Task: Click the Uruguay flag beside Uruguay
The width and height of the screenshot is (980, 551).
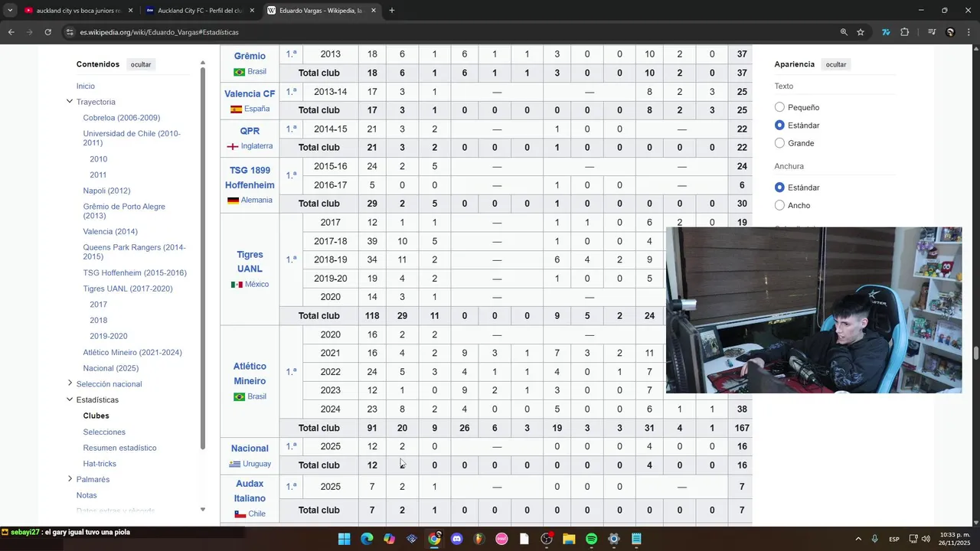Action: click(235, 465)
